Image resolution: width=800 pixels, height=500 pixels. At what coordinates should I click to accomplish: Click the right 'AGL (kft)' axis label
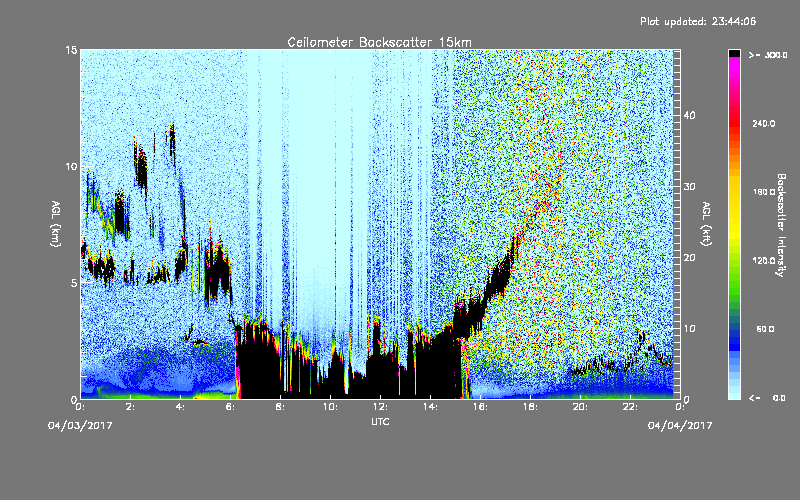pos(707,224)
